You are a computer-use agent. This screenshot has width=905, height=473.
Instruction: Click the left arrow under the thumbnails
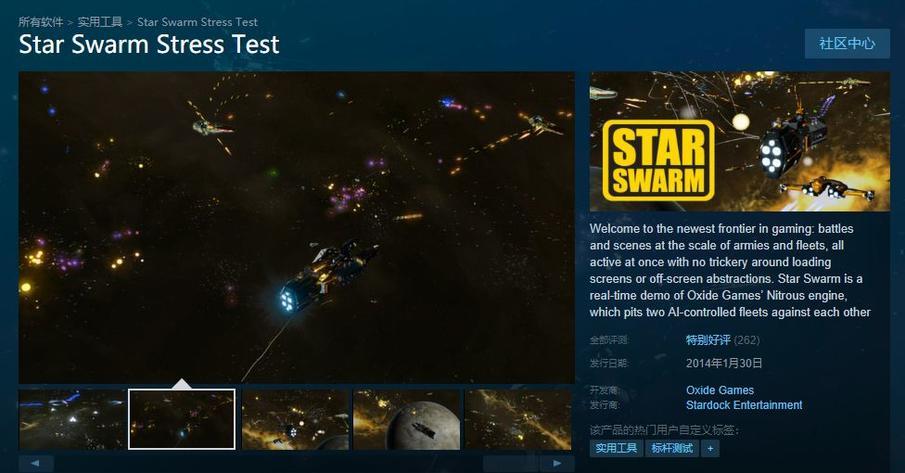click(x=36, y=463)
